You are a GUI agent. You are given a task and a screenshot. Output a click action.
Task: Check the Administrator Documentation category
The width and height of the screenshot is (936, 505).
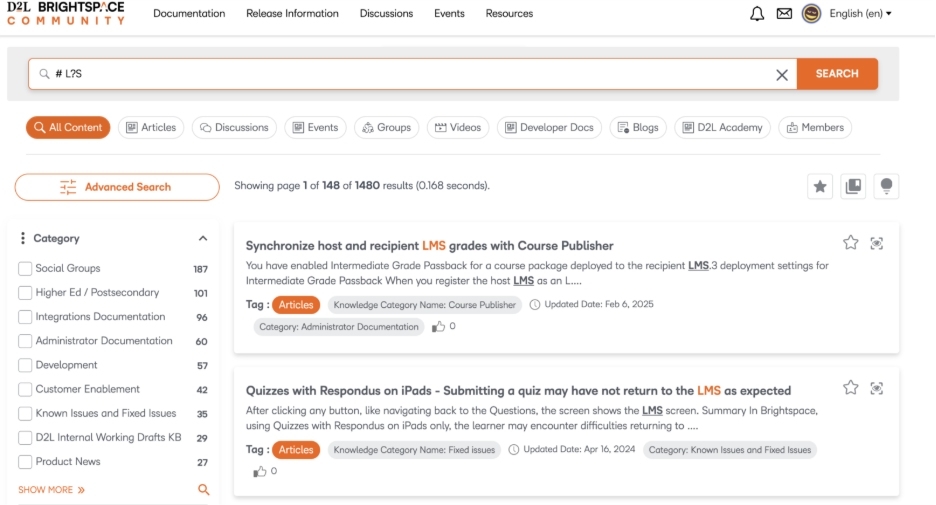[x=25, y=341]
